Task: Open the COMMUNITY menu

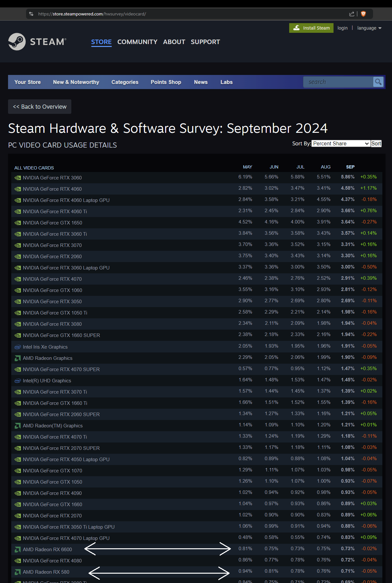Action: (x=137, y=42)
